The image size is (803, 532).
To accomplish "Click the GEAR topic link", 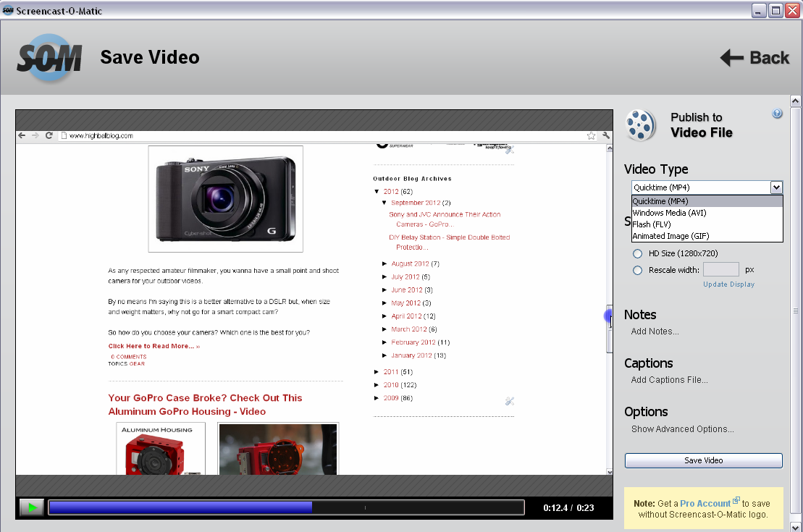I will 137,363.
